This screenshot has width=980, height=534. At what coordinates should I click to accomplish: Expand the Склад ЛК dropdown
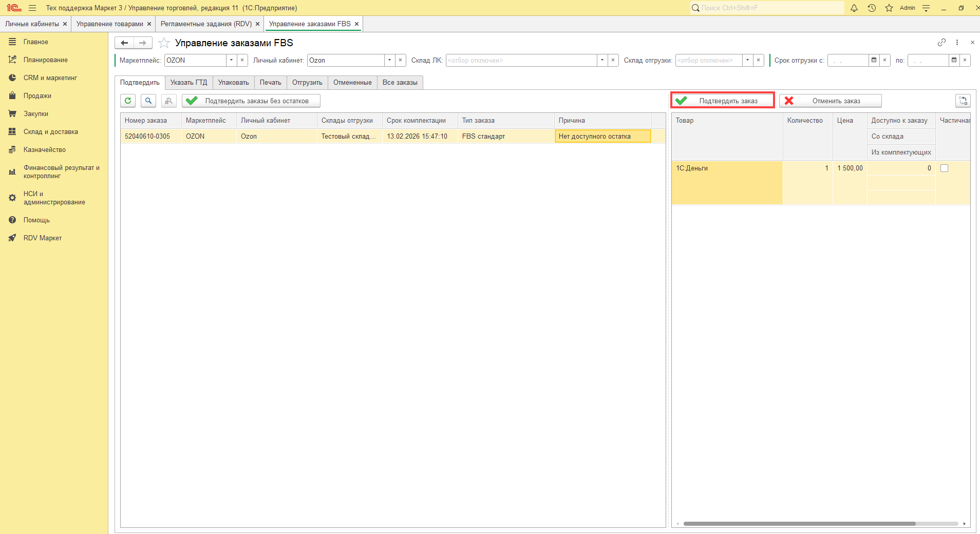click(602, 60)
